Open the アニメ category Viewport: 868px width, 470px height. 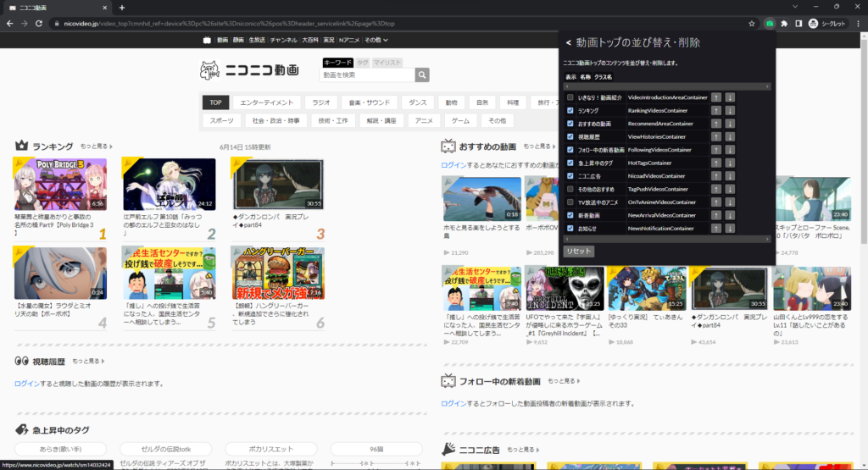424,120
